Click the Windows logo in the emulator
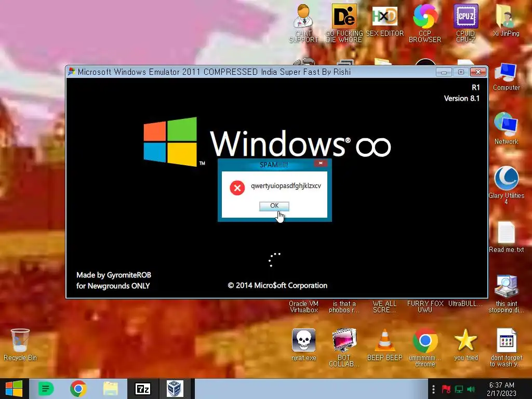Screen dimensions: 532x399 tap(170, 141)
